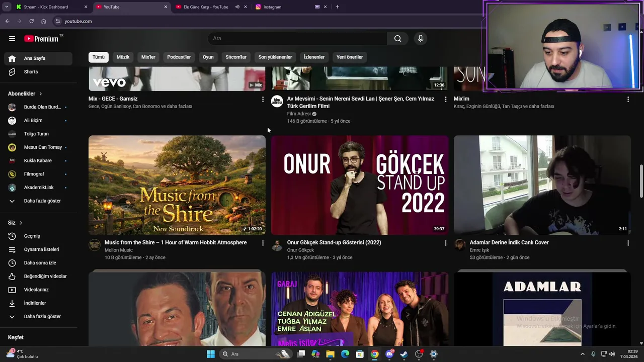Open Ana Sayfa in the sidebar
This screenshot has height=362, width=644.
pyautogui.click(x=38, y=58)
